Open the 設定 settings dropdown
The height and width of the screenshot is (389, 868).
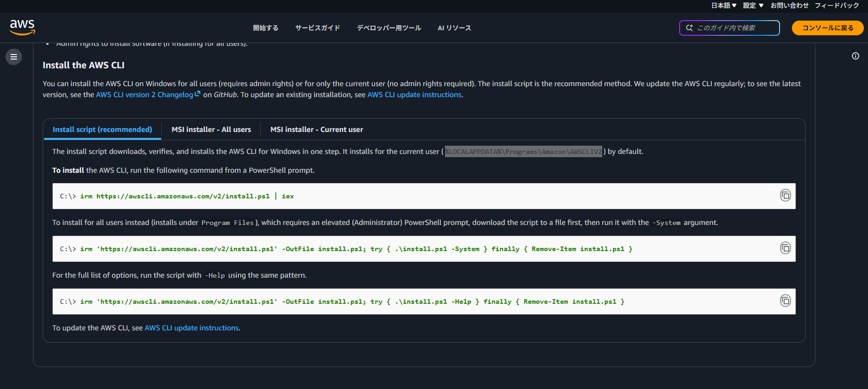pos(753,5)
